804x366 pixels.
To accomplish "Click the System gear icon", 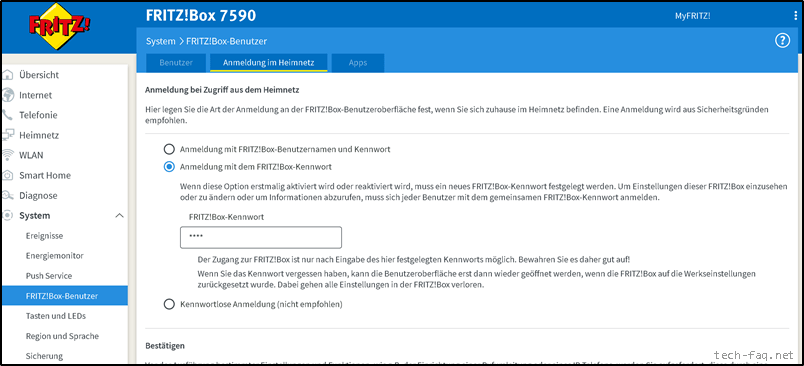I will 7,216.
